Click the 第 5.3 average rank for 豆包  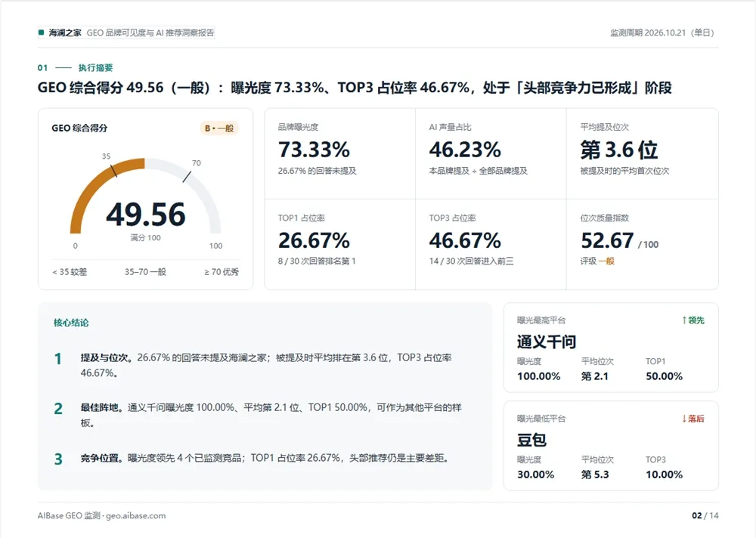pyautogui.click(x=595, y=475)
